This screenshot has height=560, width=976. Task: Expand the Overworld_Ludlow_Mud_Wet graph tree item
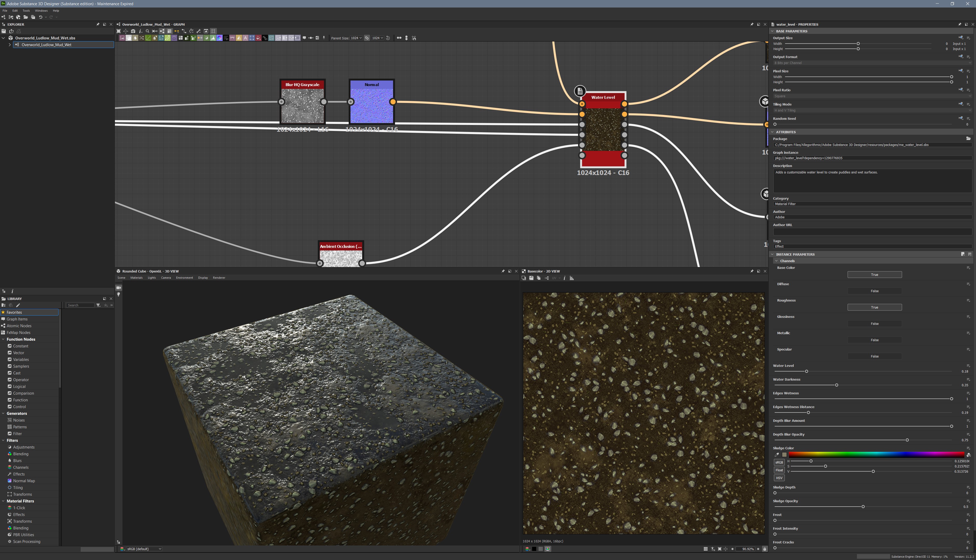(10, 45)
